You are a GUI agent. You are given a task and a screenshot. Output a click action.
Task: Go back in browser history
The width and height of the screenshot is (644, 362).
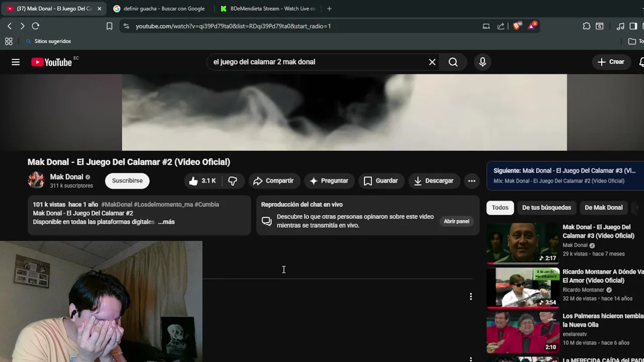(10, 26)
